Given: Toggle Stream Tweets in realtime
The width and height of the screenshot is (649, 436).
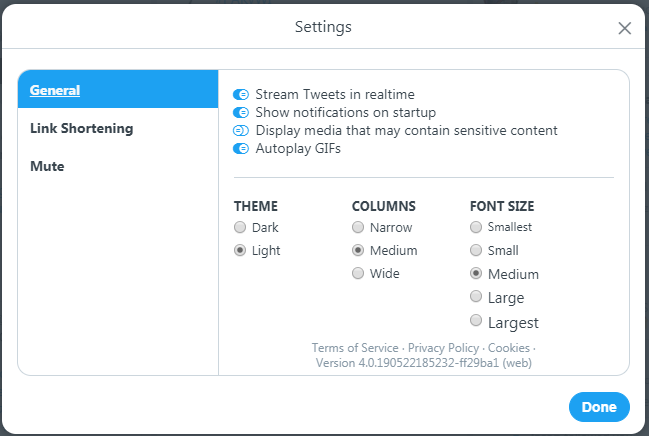Looking at the screenshot, I should click(x=241, y=95).
